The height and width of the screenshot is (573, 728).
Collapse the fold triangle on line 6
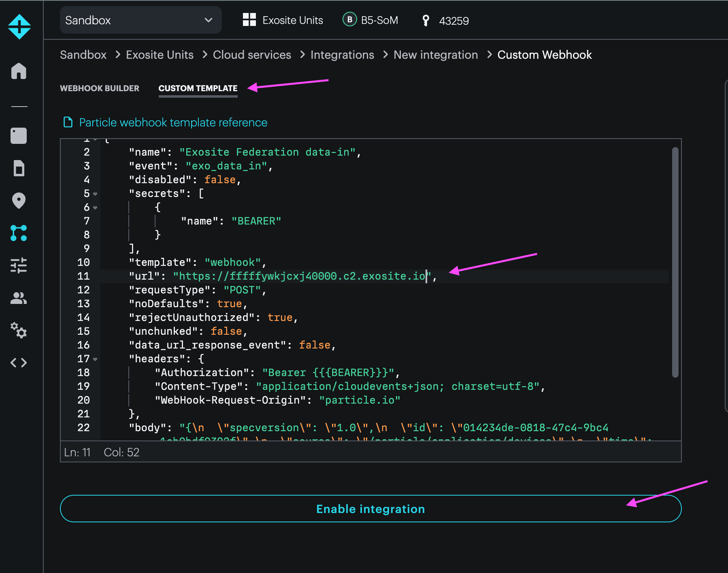tap(95, 207)
